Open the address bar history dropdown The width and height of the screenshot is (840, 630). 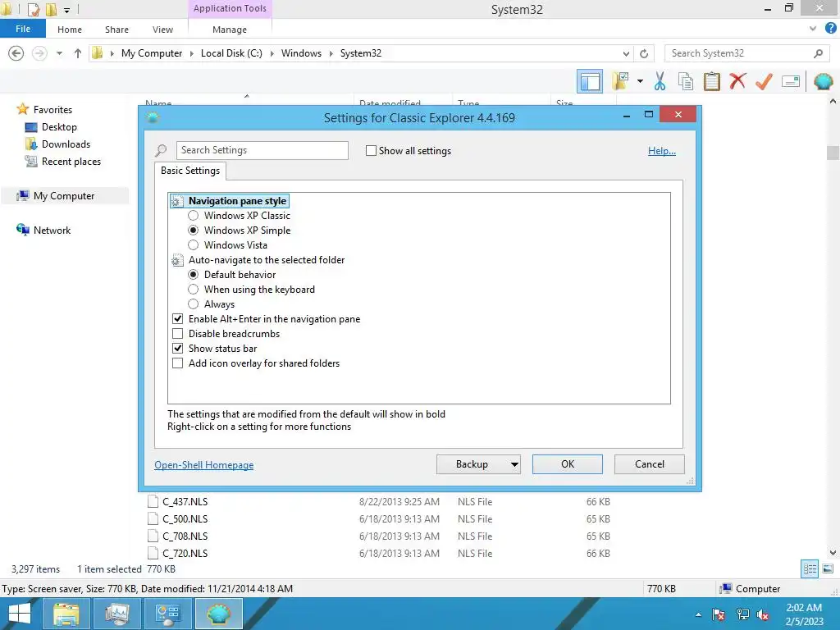click(x=626, y=53)
